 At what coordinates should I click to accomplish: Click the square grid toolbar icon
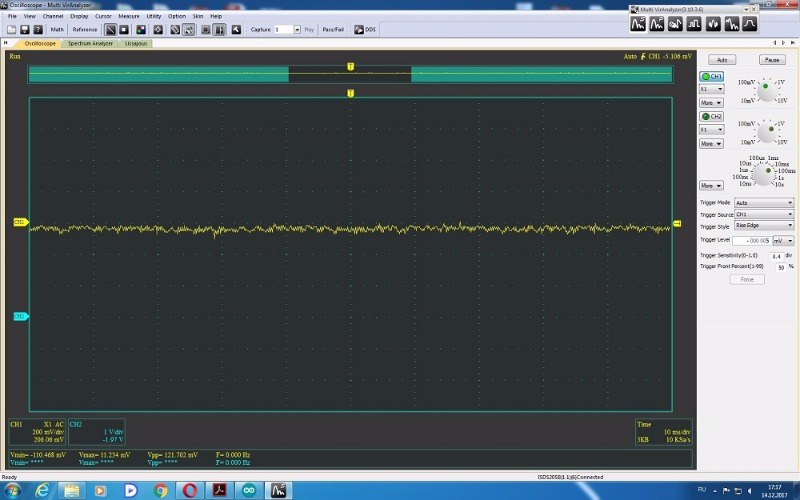(x=206, y=30)
